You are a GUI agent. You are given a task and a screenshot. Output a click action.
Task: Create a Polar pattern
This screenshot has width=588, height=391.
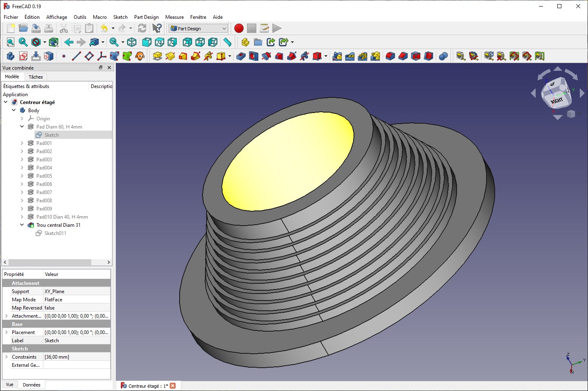pyautogui.click(x=363, y=56)
